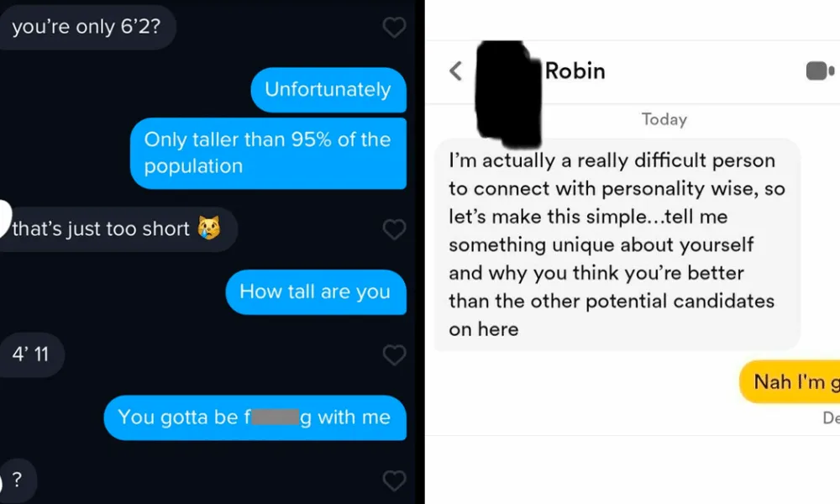Tap the "You gotta be" blue message
Screen dimensions: 840x504
[x=254, y=417]
